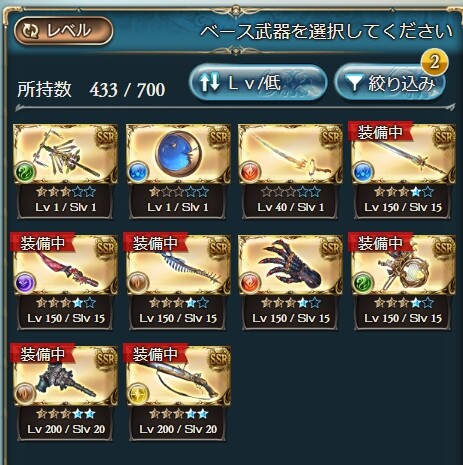Open the Lv/低 sort order dropdown
The width and height of the screenshot is (463, 465).
pyautogui.click(x=257, y=83)
